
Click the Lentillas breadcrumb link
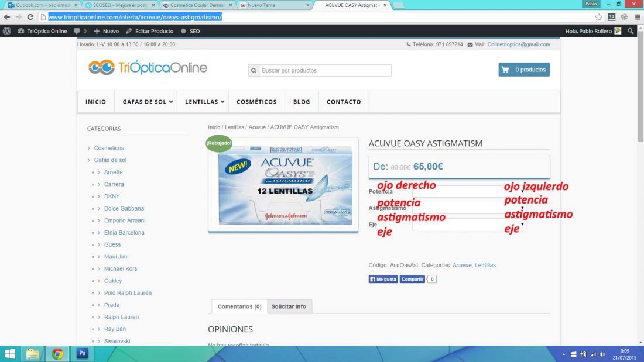click(x=234, y=127)
